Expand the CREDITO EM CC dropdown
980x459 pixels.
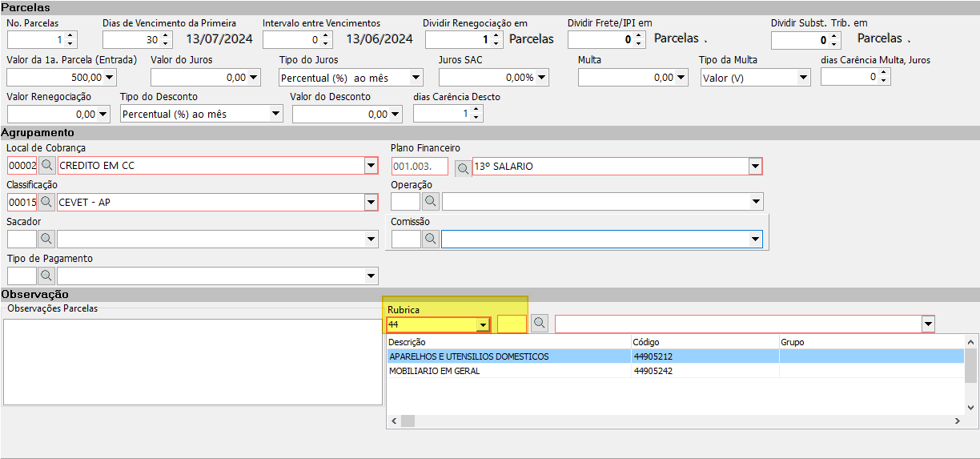point(371,167)
